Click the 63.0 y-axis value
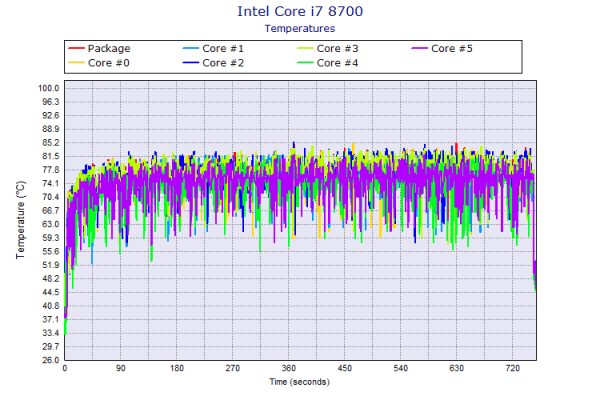This screenshot has width=600, height=400. tap(51, 224)
